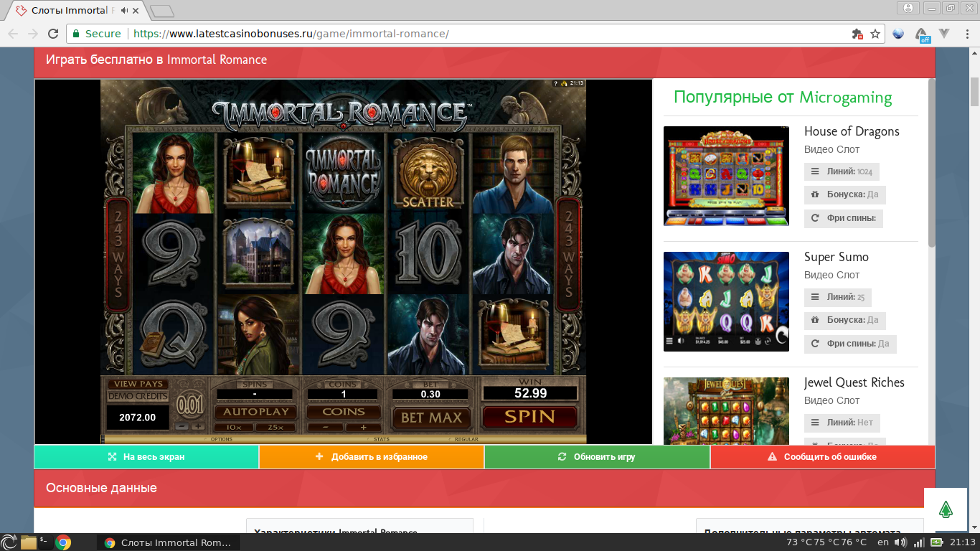Click the blocked plugin icon in address bar
Screen dimensions: 980x551
[857, 34]
